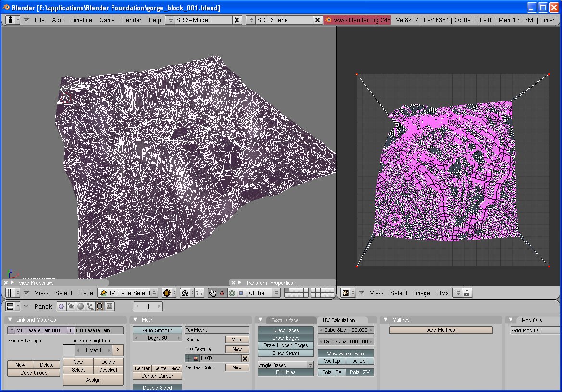Open the Render menu

click(131, 20)
